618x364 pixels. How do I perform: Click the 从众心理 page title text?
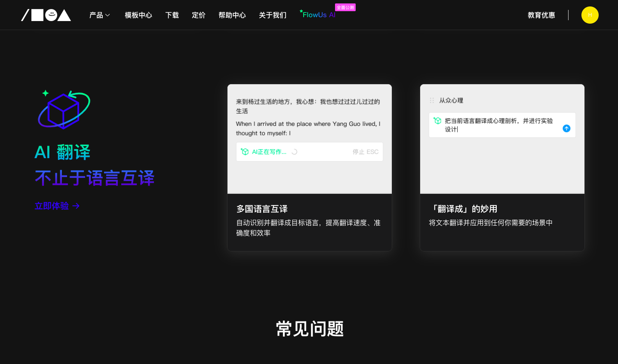[451, 101]
